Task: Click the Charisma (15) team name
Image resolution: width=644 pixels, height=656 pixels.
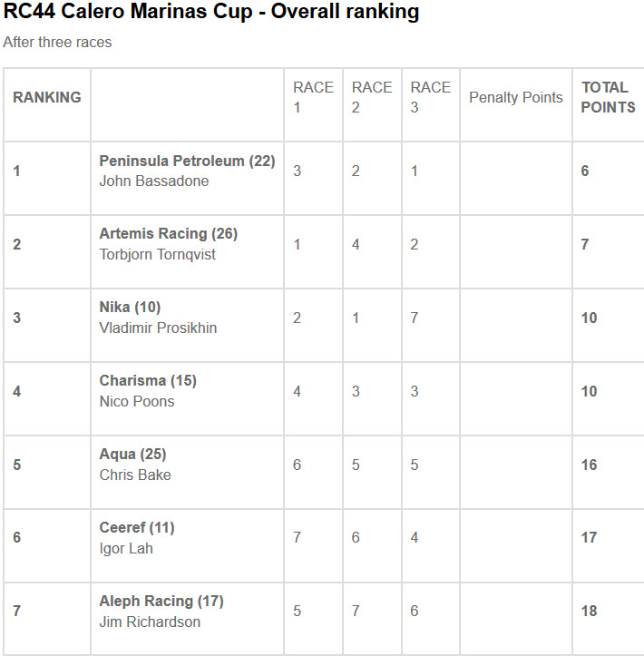Action: (x=148, y=381)
